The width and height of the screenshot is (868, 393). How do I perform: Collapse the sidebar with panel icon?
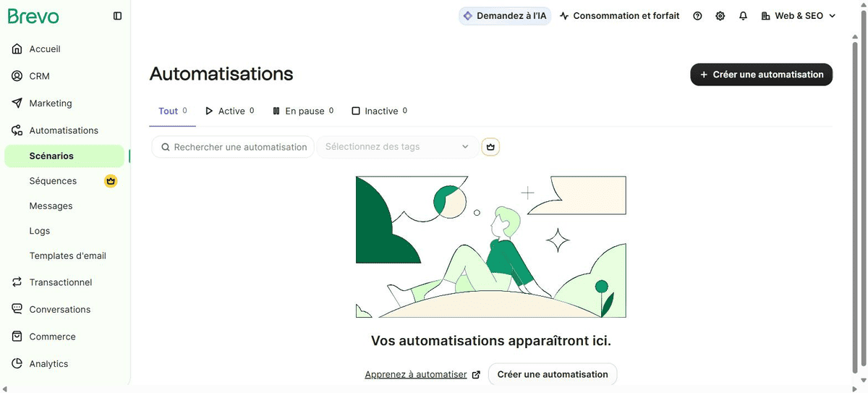118,16
